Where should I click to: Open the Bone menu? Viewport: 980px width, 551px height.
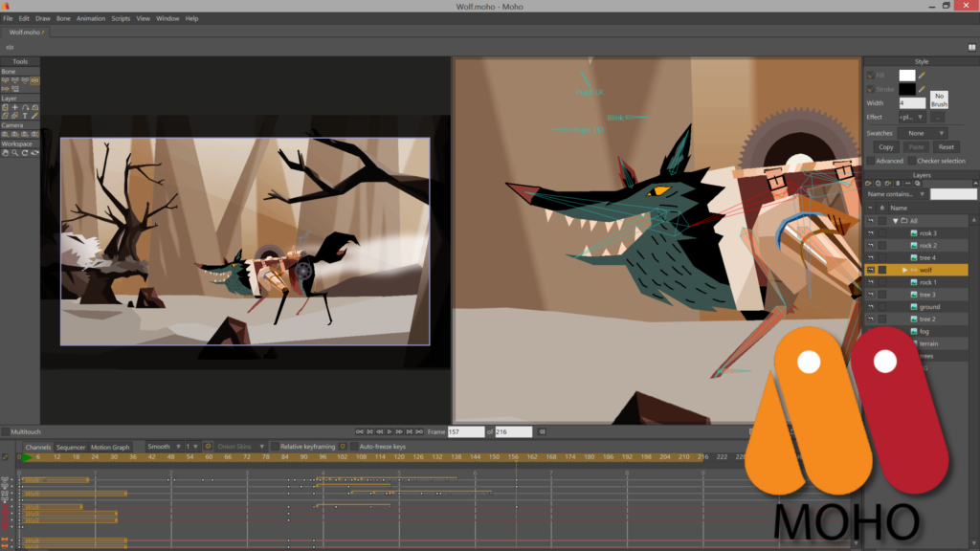pyautogui.click(x=63, y=19)
